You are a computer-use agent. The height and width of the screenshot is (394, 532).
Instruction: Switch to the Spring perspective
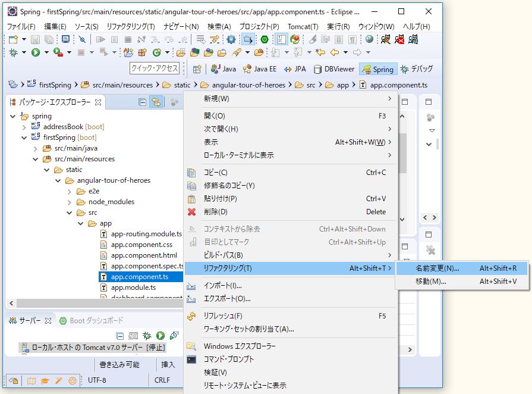(x=378, y=69)
